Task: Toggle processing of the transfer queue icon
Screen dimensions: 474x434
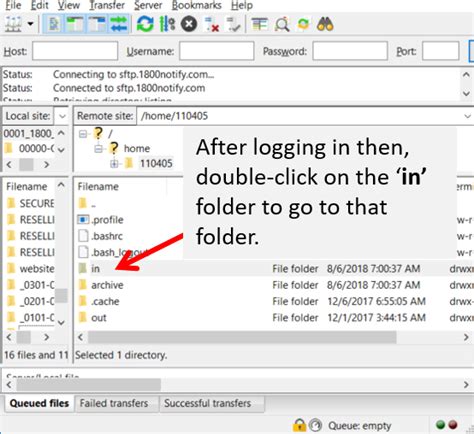Action: tap(167, 24)
